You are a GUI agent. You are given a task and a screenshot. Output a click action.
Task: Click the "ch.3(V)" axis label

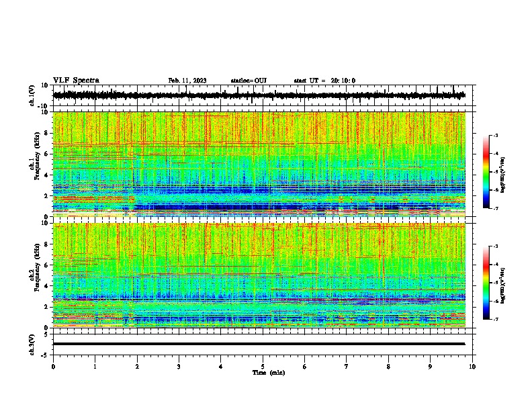point(32,345)
